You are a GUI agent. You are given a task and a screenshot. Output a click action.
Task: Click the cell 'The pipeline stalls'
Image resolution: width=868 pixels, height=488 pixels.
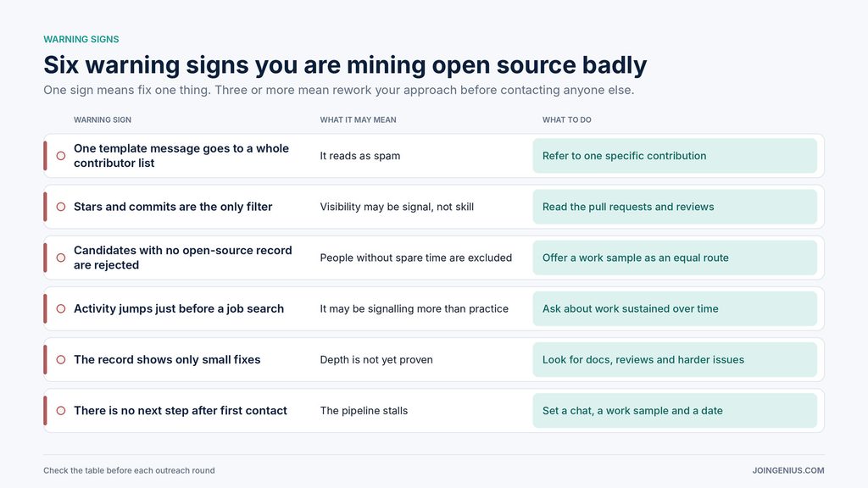[x=364, y=411]
